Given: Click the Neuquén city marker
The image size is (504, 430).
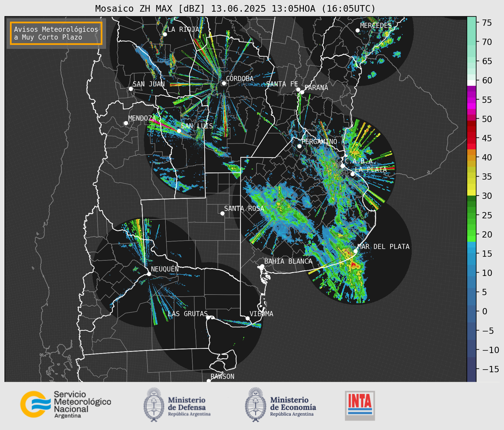Looking at the screenshot, I should coord(149,274).
